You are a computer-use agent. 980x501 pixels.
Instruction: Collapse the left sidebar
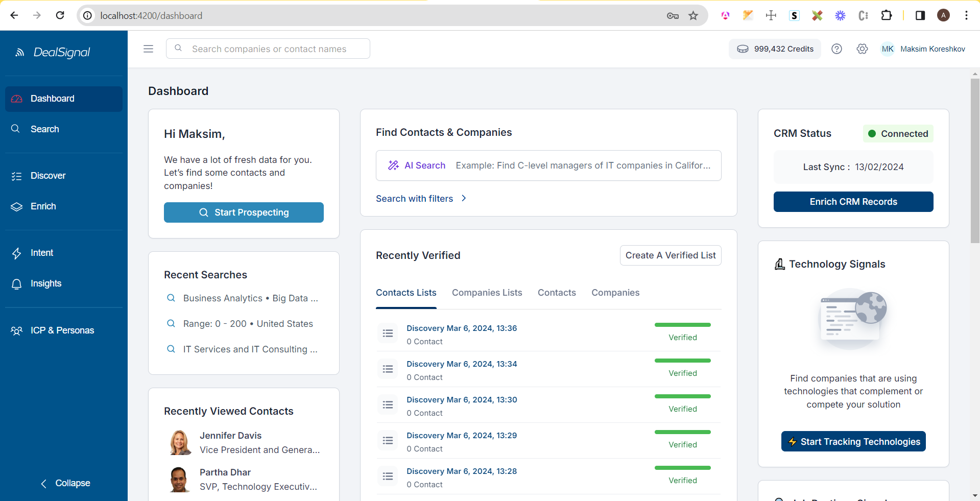pos(64,483)
